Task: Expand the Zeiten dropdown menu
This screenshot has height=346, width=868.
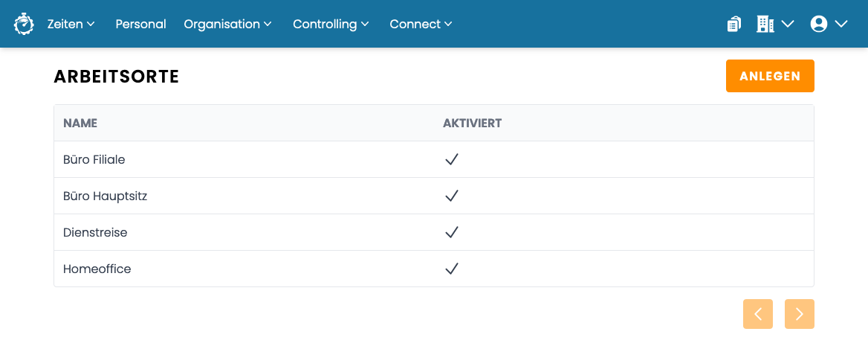Action: (71, 24)
